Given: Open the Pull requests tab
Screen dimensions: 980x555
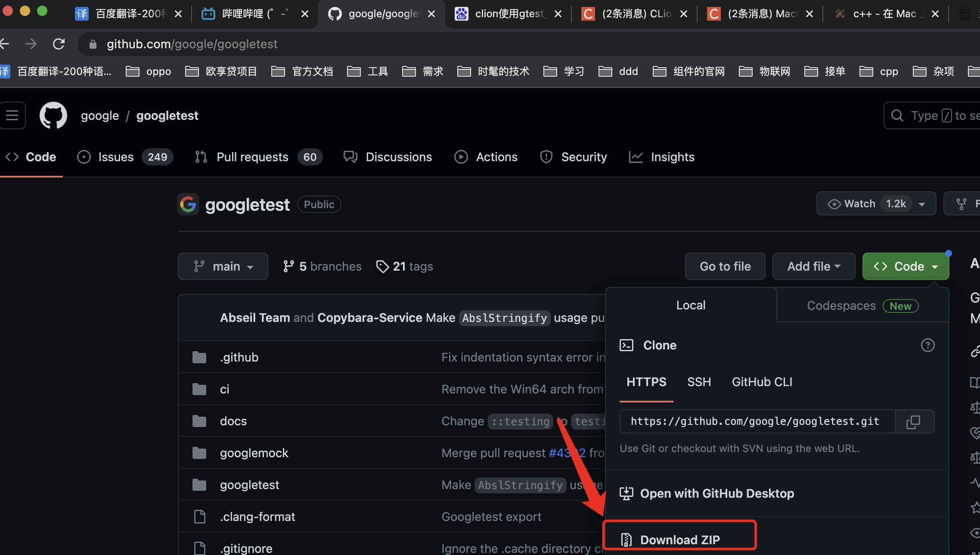Looking at the screenshot, I should (x=258, y=157).
